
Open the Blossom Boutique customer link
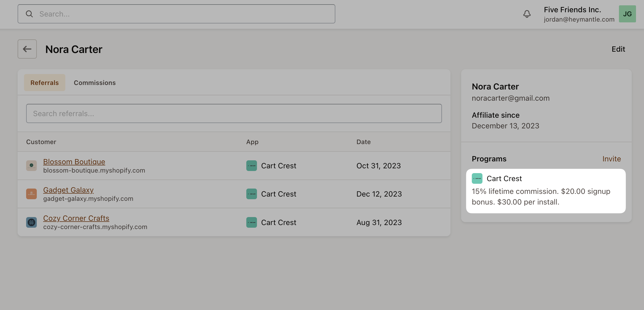pyautogui.click(x=74, y=162)
